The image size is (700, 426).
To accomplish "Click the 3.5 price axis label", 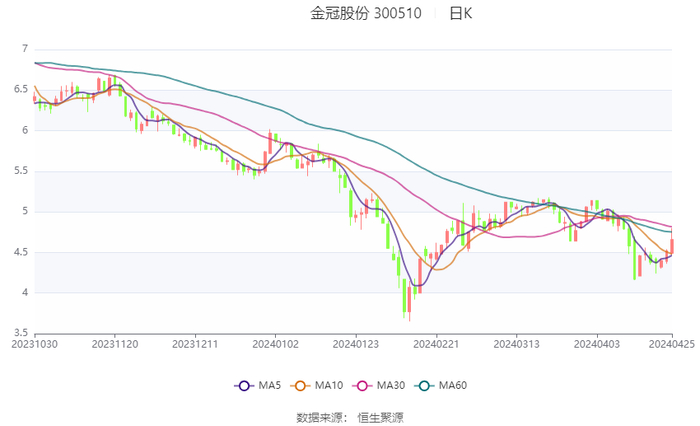I will [21, 333].
